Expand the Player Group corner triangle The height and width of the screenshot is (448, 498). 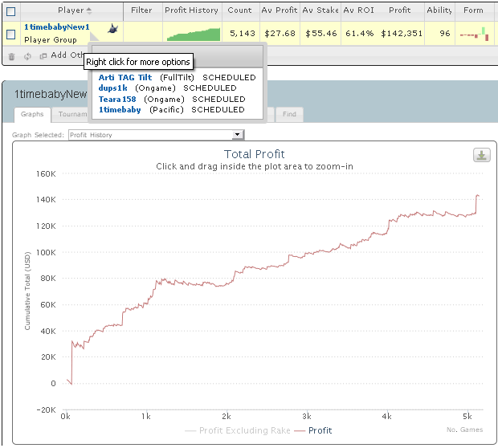95,37
